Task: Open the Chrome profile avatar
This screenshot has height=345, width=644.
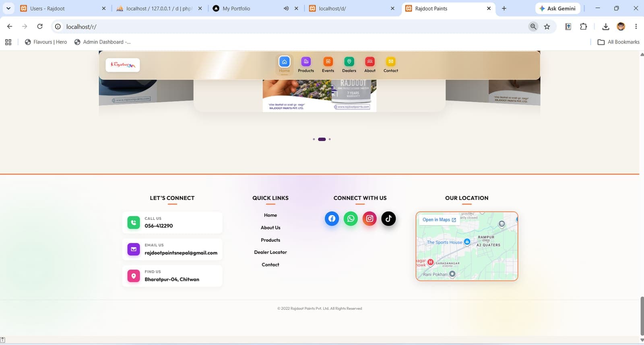Action: tap(621, 27)
